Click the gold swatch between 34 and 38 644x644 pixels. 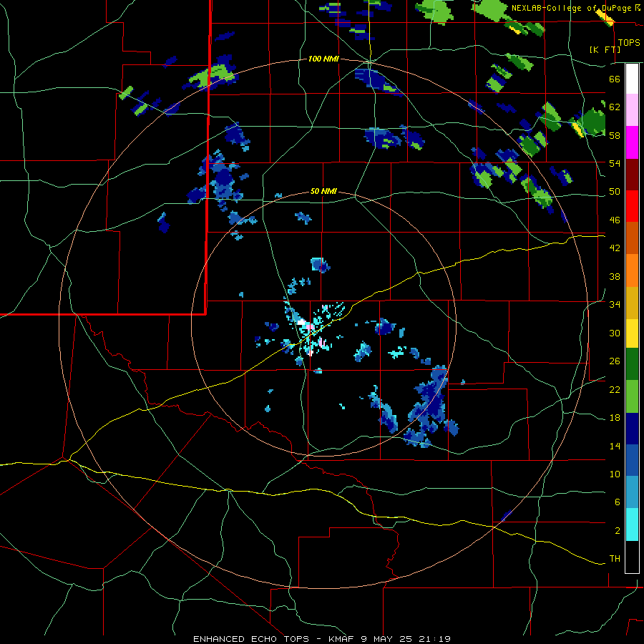(632, 303)
